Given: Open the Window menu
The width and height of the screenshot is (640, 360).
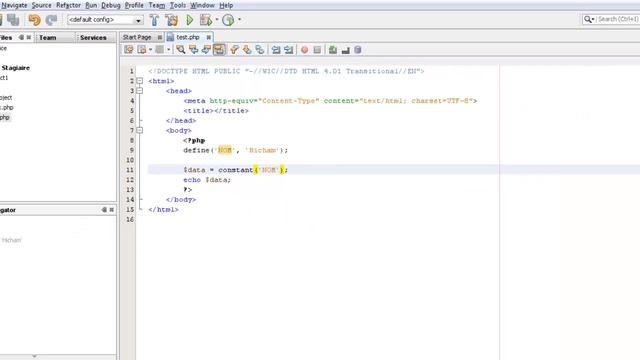Looking at the screenshot, I should [202, 5].
